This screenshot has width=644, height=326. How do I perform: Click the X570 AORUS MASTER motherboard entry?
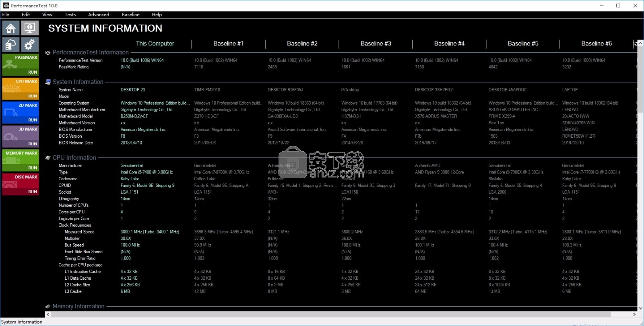(436, 116)
